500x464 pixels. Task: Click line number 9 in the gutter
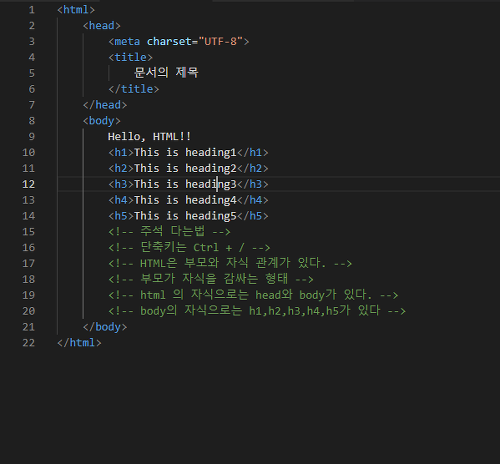click(32, 136)
